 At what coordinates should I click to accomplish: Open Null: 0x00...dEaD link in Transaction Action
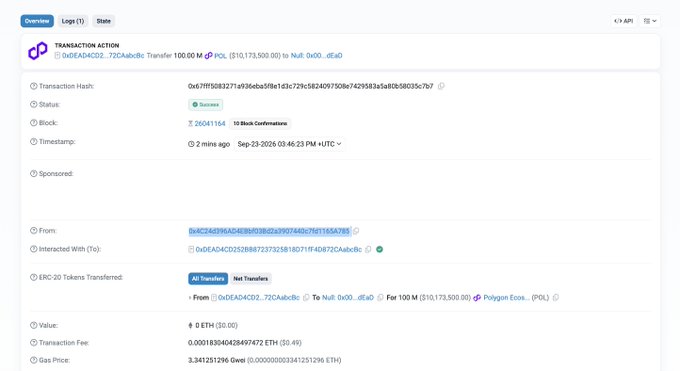tap(316, 56)
